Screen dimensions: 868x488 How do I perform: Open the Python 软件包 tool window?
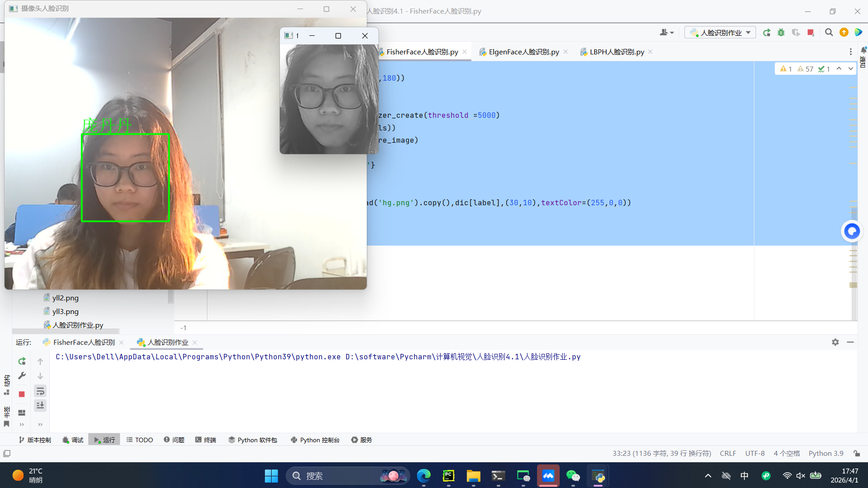pyautogui.click(x=253, y=440)
